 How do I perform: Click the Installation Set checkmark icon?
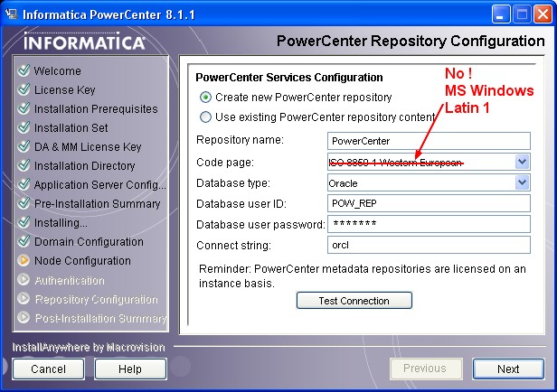pyautogui.click(x=24, y=127)
